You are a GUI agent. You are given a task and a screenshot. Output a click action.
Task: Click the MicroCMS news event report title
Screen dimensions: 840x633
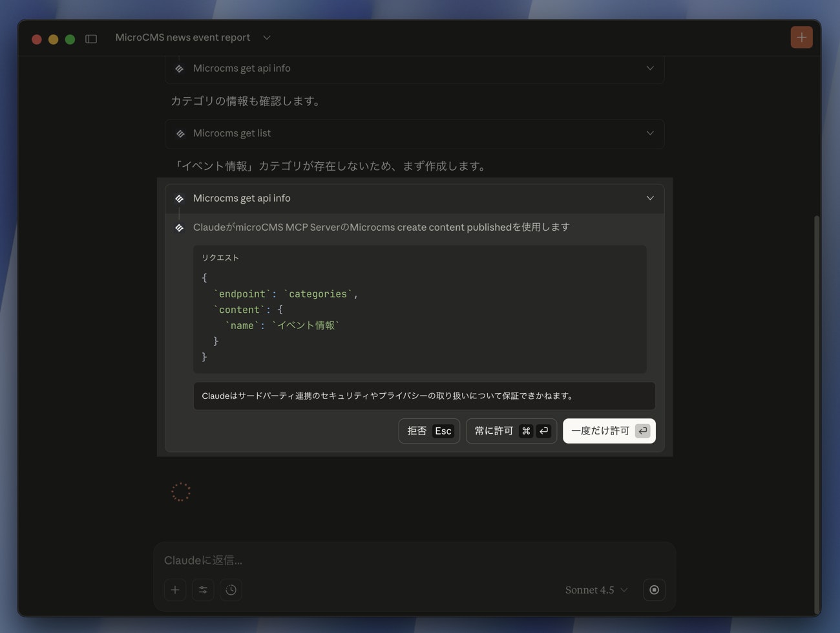[182, 38]
